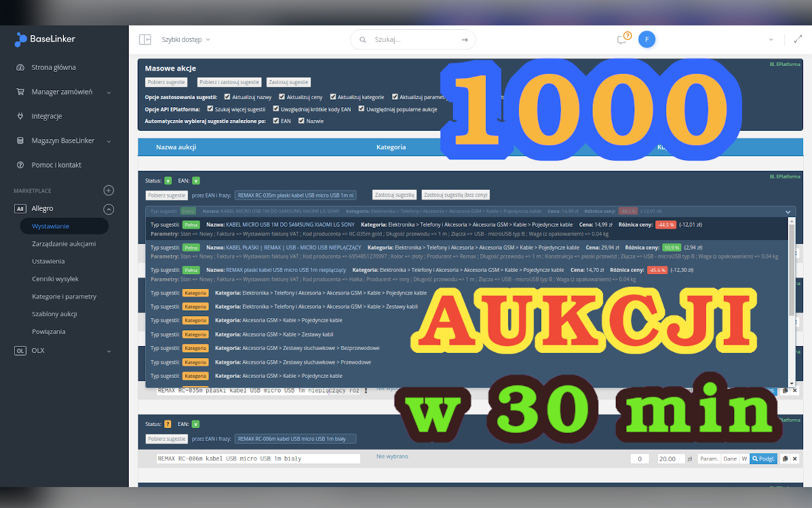
Task: Toggle 'Aktualizuj ceny' checkbox
Action: point(282,97)
